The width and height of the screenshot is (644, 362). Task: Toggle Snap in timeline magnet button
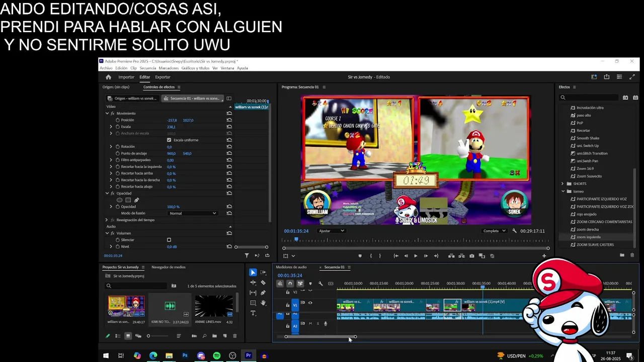(x=290, y=284)
